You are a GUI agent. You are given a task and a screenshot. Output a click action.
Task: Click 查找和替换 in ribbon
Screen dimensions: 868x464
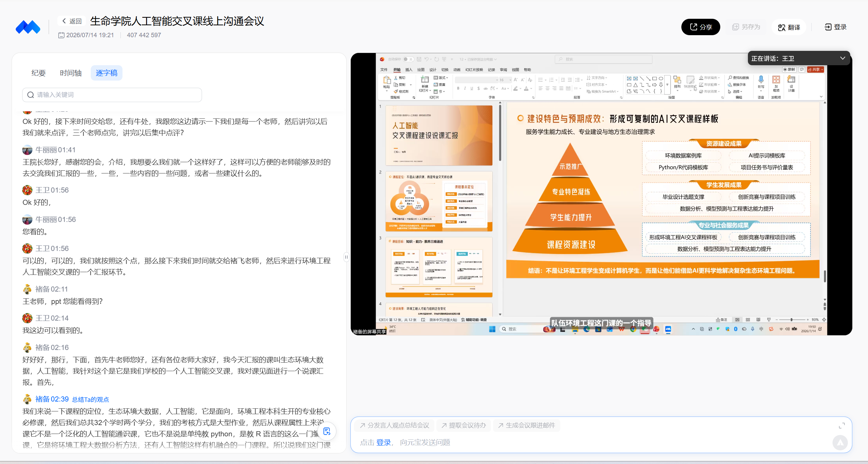click(x=739, y=78)
